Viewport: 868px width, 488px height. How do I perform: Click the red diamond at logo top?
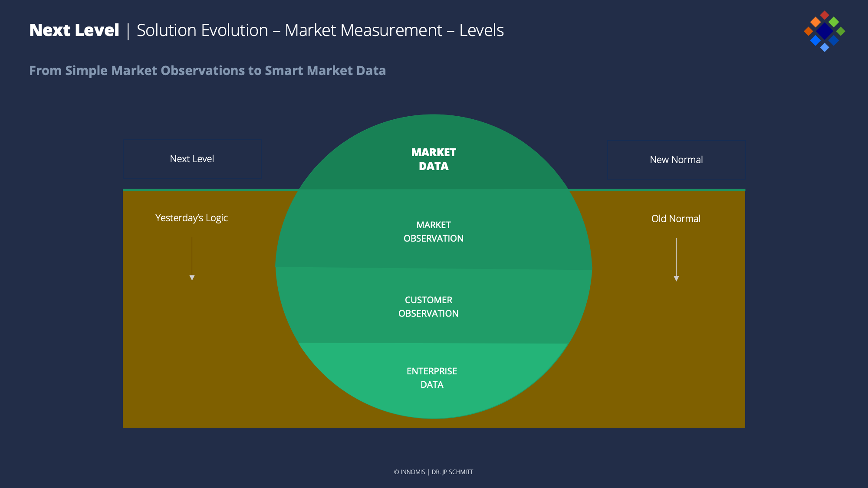pos(825,15)
